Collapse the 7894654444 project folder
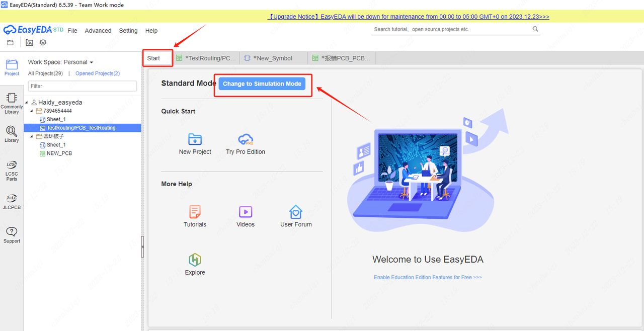644x331 pixels. pos(32,111)
